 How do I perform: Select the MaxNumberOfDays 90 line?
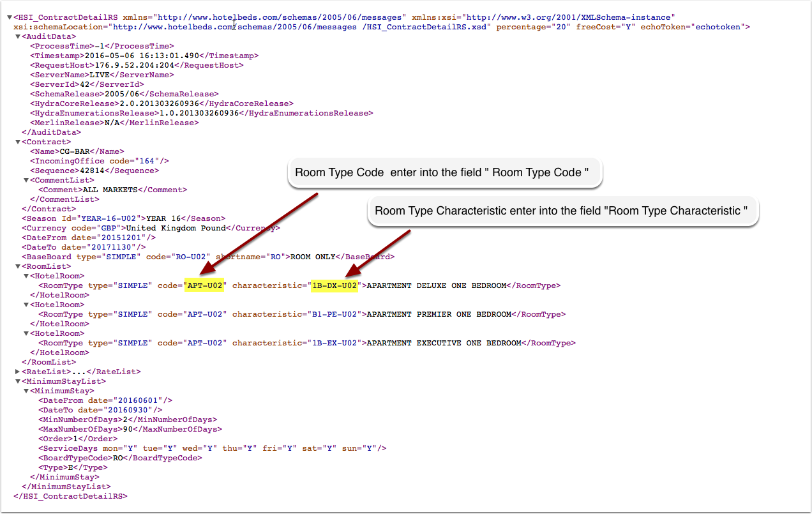[130, 429]
